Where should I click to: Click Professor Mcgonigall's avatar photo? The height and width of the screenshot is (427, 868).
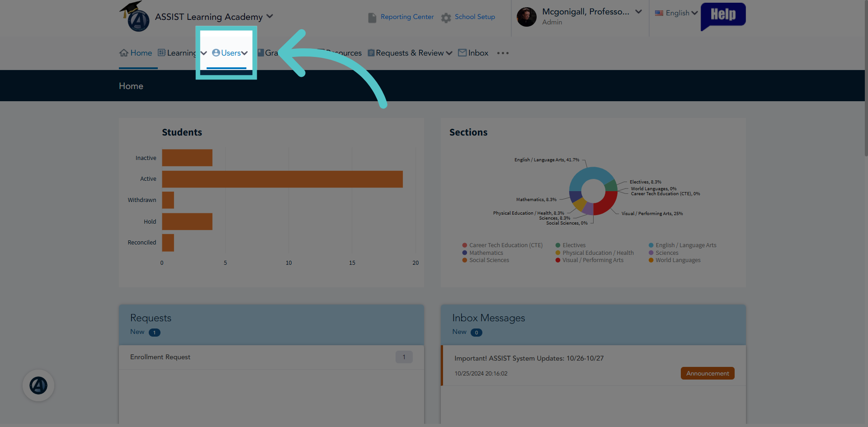[527, 17]
